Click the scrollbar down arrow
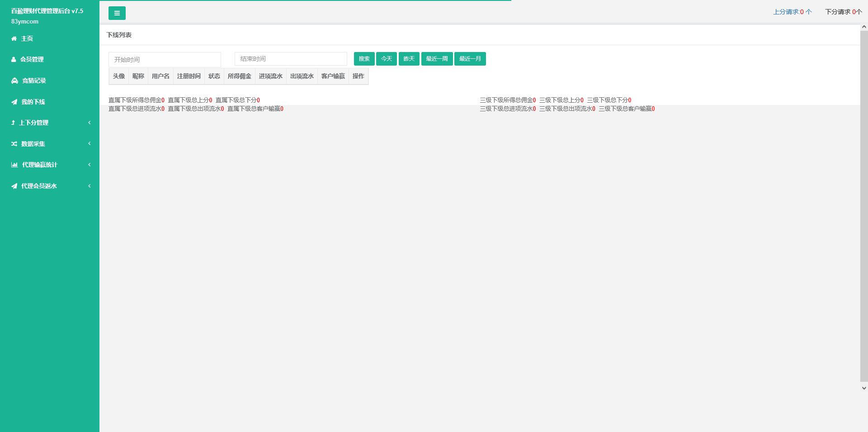This screenshot has width=868, height=432. (x=864, y=388)
